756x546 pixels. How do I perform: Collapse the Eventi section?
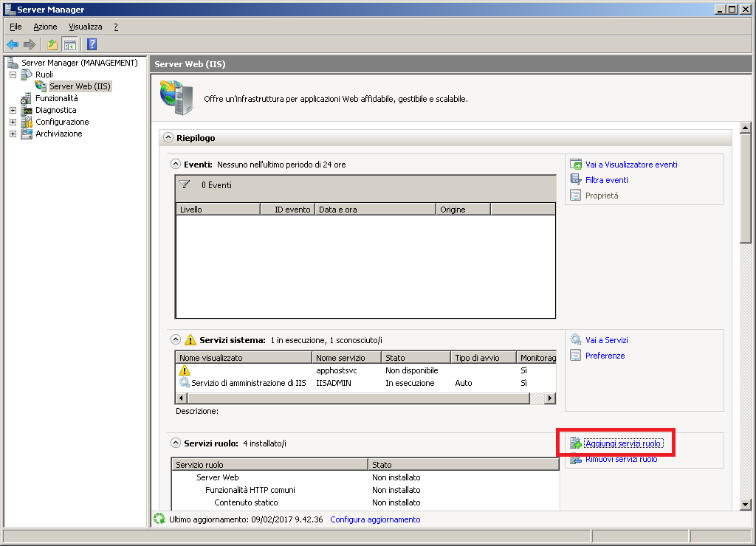pos(176,164)
